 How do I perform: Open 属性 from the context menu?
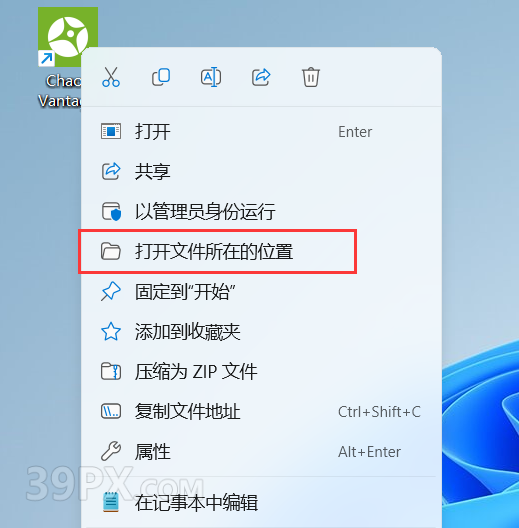[x=261, y=452]
